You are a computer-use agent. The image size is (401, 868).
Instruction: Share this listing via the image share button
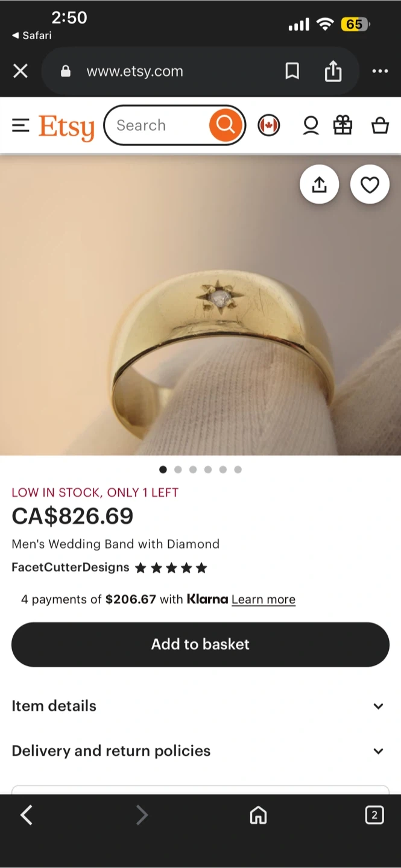[x=319, y=184]
